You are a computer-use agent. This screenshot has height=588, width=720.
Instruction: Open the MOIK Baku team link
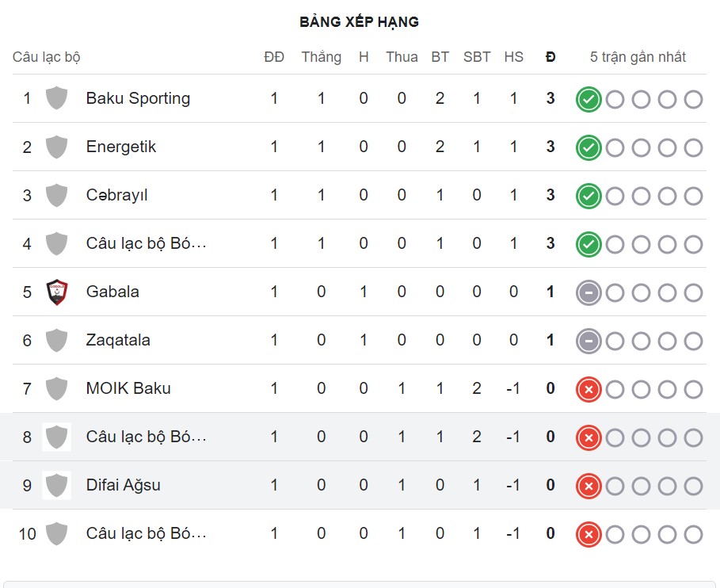(128, 388)
